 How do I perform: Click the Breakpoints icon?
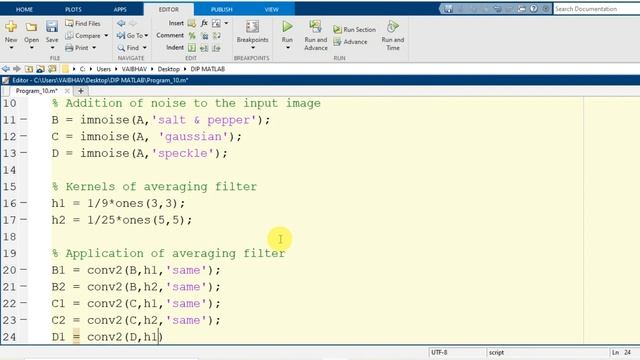pyautogui.click(x=252, y=27)
